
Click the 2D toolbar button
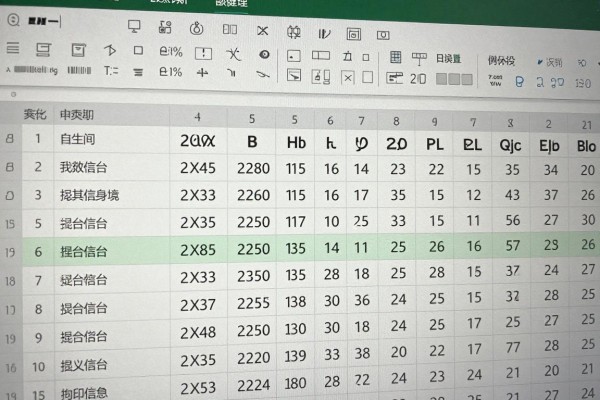(418, 79)
